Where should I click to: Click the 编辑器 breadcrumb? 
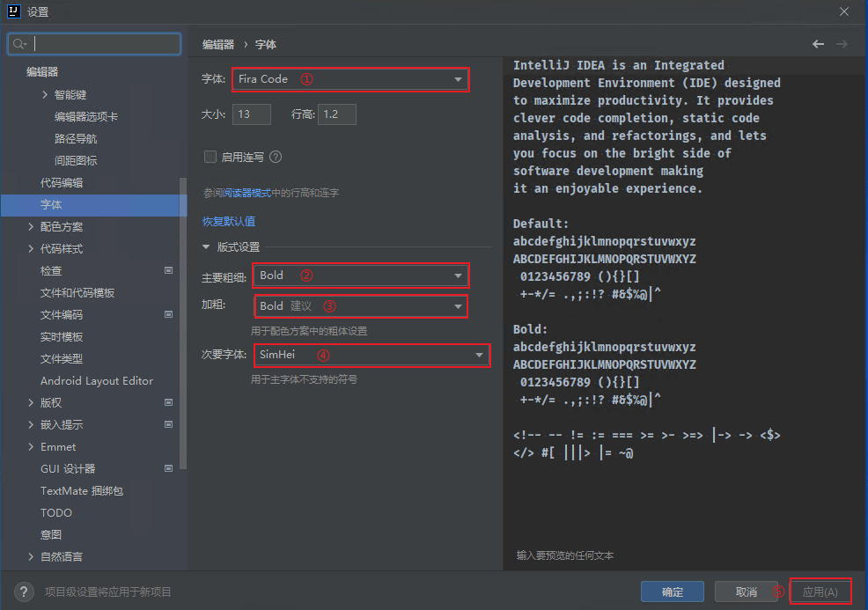coord(218,44)
